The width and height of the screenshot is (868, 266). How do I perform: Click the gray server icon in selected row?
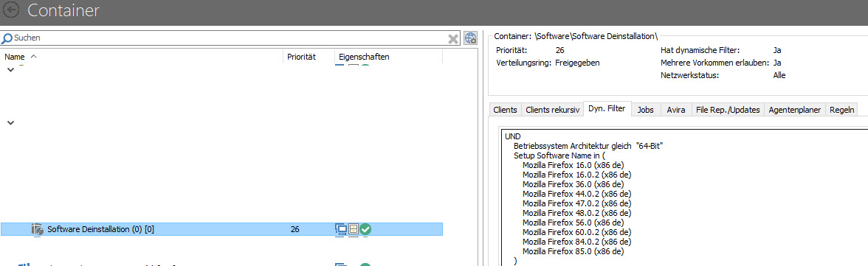point(353,229)
